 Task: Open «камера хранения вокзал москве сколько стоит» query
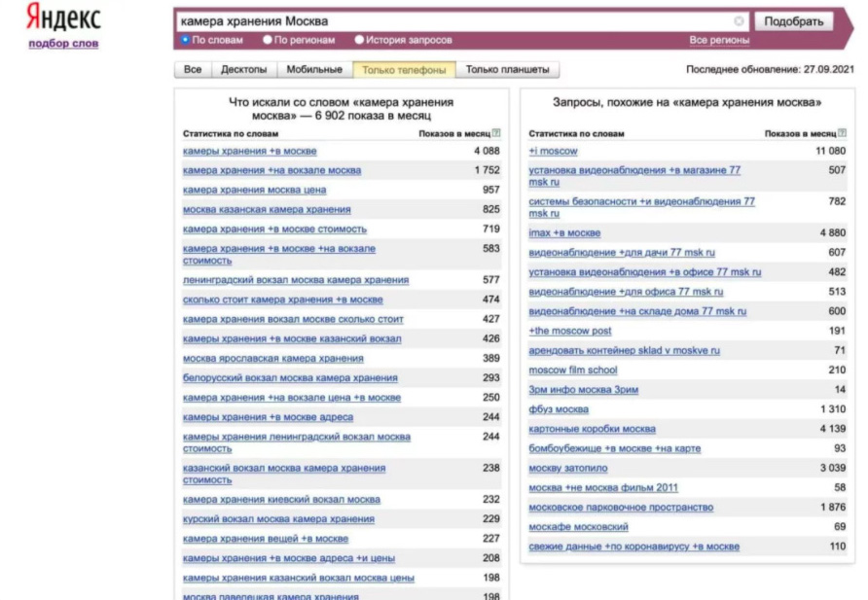click(x=293, y=319)
